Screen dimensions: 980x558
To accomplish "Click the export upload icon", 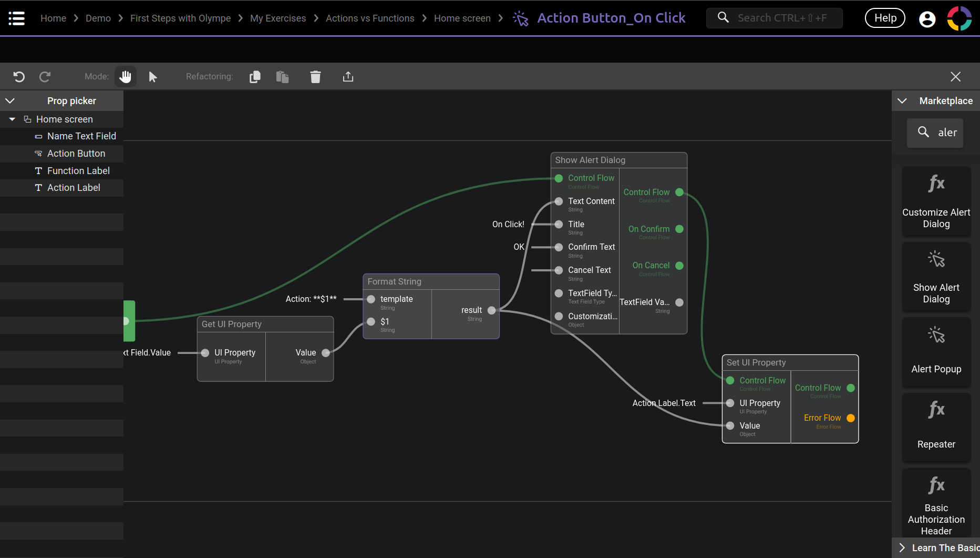I will 348,77.
